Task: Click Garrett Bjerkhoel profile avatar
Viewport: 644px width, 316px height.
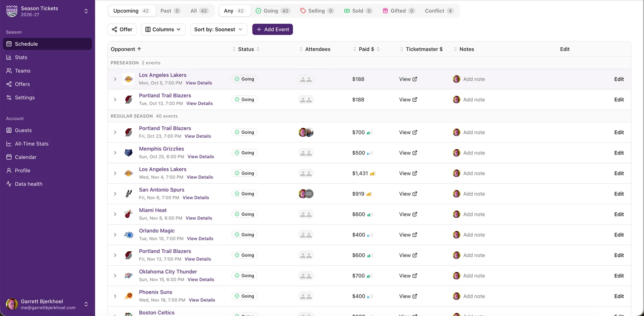Action: [x=12, y=304]
